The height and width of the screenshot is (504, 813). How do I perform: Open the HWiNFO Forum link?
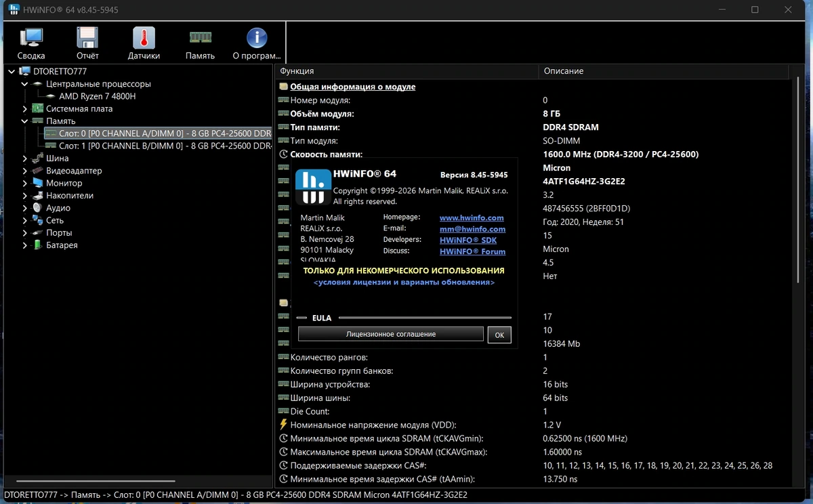[x=473, y=251]
